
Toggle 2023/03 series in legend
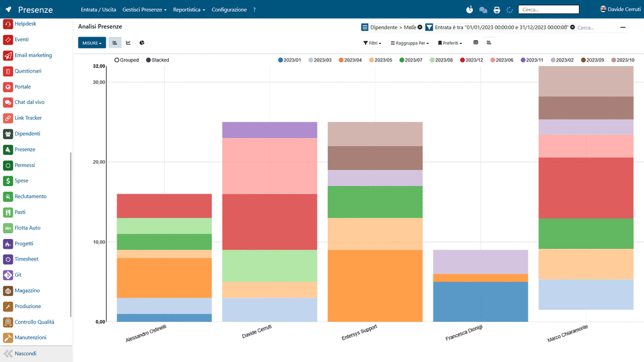pos(320,60)
